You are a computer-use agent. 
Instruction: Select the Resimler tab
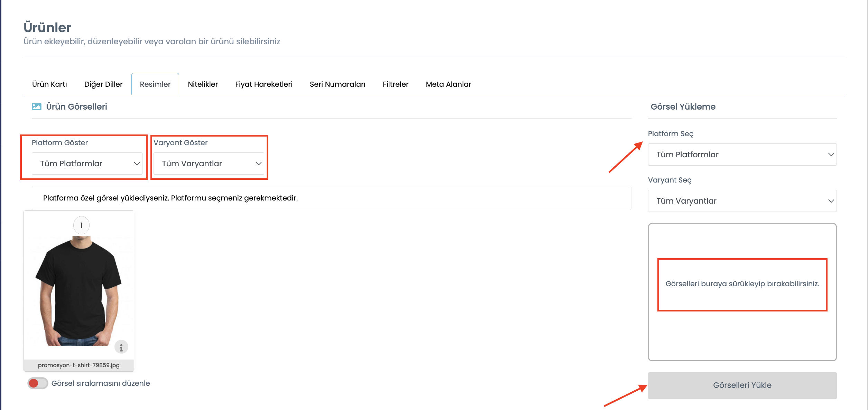(x=155, y=84)
